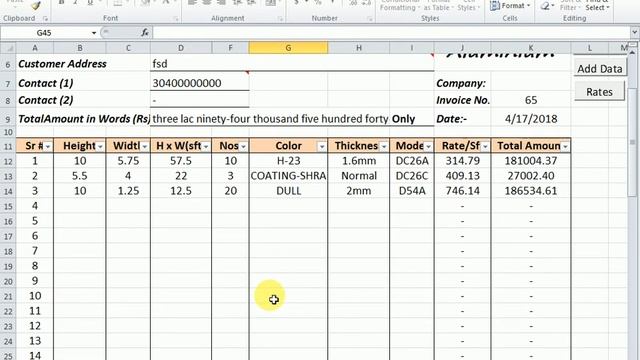Select the H x W cell 57.5

pos(181,161)
